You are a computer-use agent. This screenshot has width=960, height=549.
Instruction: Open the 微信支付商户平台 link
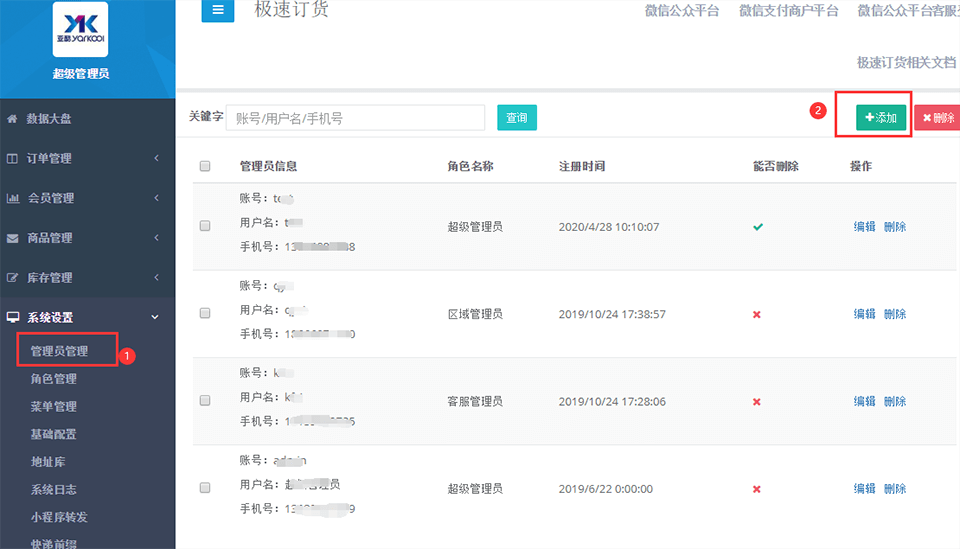(789, 10)
